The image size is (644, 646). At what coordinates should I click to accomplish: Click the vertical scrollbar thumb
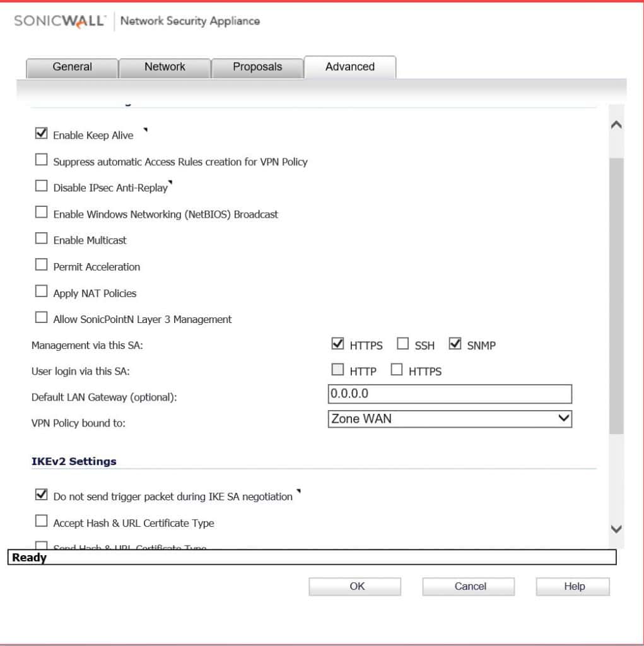pos(616,295)
